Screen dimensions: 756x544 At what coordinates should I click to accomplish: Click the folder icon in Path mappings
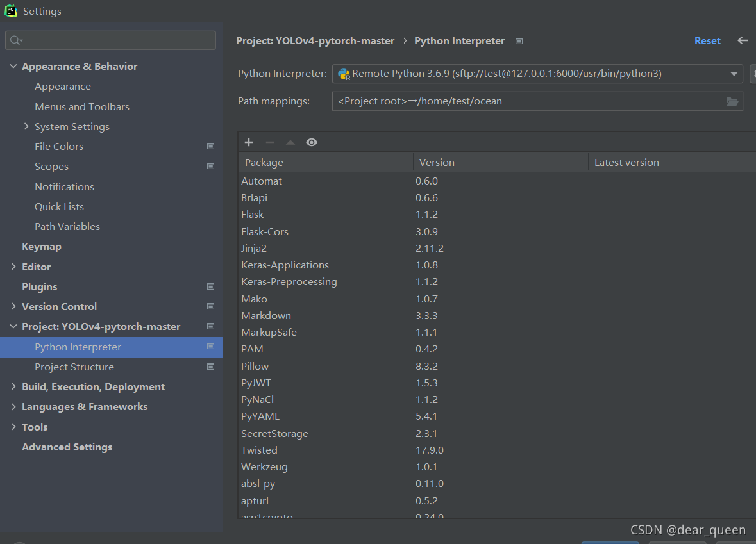(x=732, y=101)
